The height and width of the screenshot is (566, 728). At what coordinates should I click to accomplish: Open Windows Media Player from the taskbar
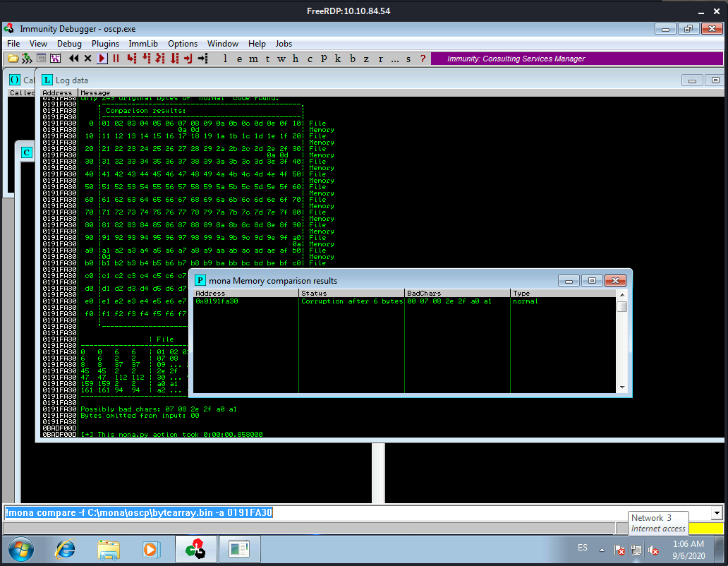151,550
